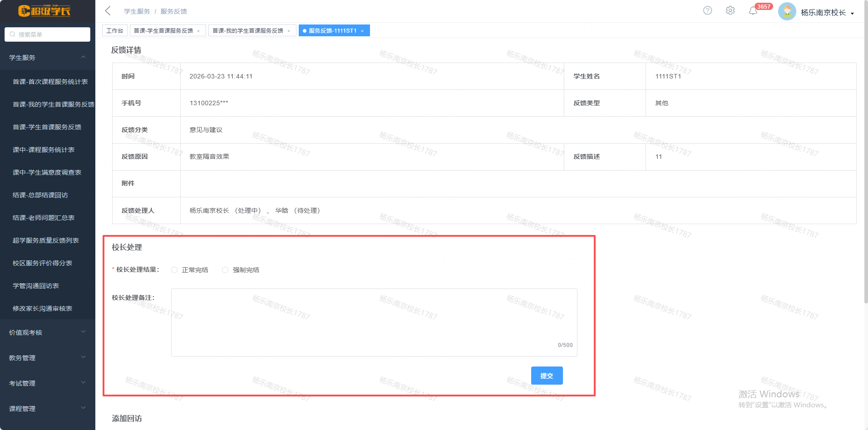Switch to the 工作台 tab
This screenshot has height=430, width=868.
(x=114, y=30)
